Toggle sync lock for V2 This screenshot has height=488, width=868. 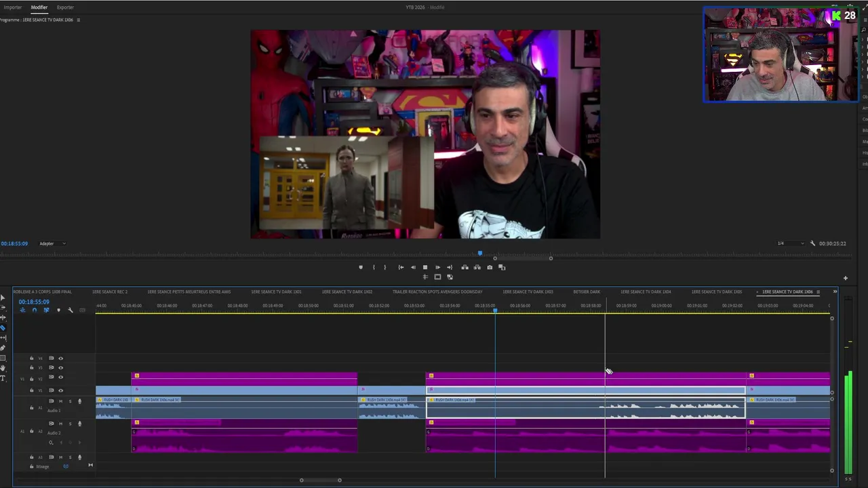(x=51, y=377)
